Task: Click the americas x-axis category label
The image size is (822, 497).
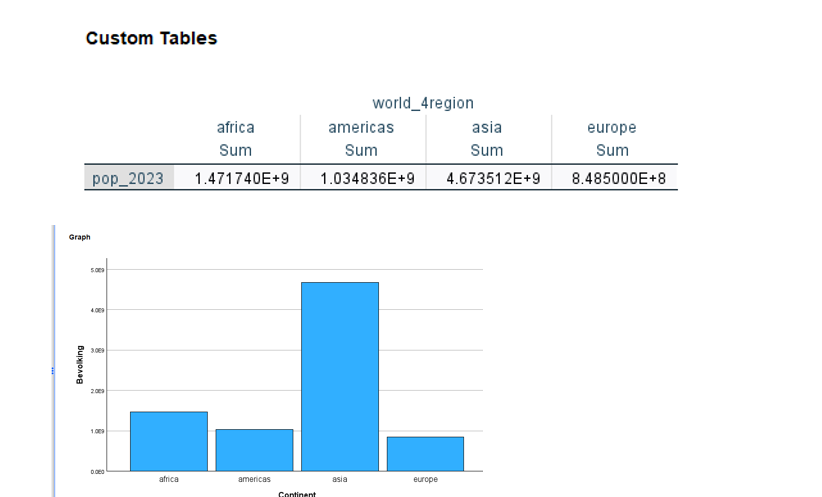Action: 254,479
